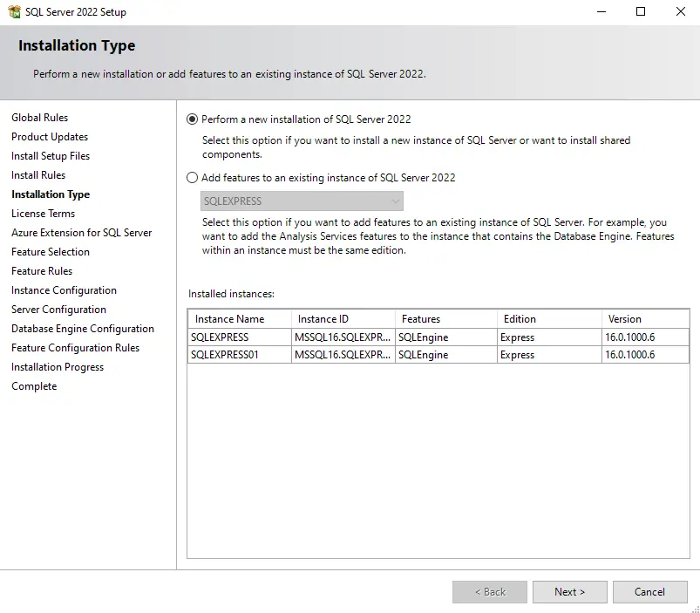
Task: Navigate to License Terms step
Action: [43, 213]
